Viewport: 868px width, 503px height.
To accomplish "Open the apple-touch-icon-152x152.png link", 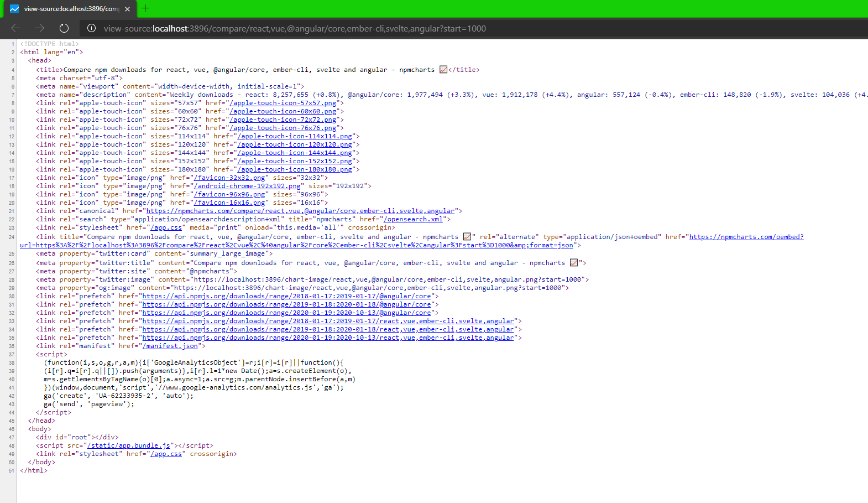I will (295, 161).
